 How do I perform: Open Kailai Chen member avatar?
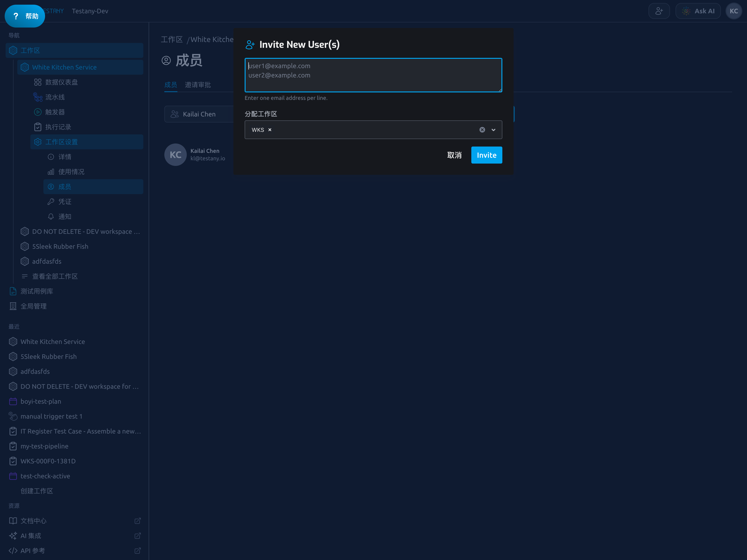click(x=175, y=155)
